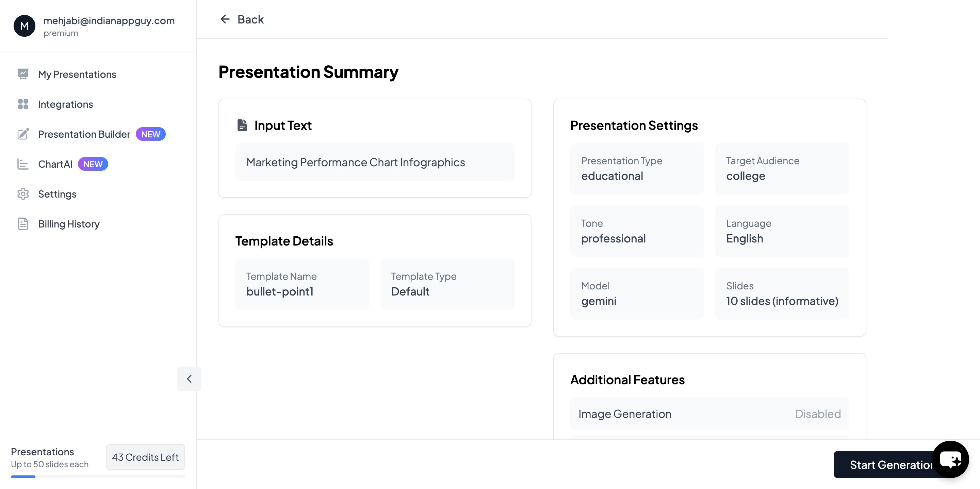Open the My Presentations menu item
The height and width of the screenshot is (489, 980).
pyautogui.click(x=77, y=74)
